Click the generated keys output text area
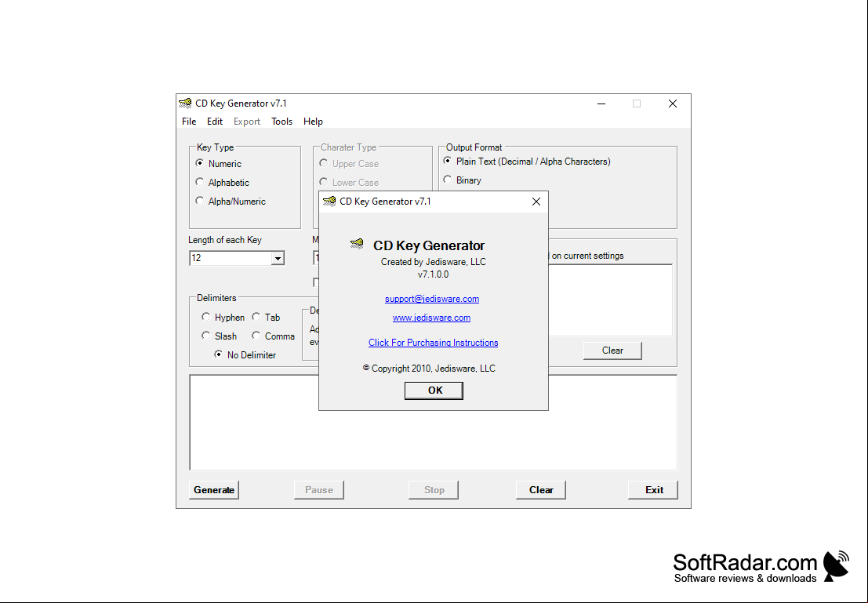868x603 pixels. (x=433, y=423)
